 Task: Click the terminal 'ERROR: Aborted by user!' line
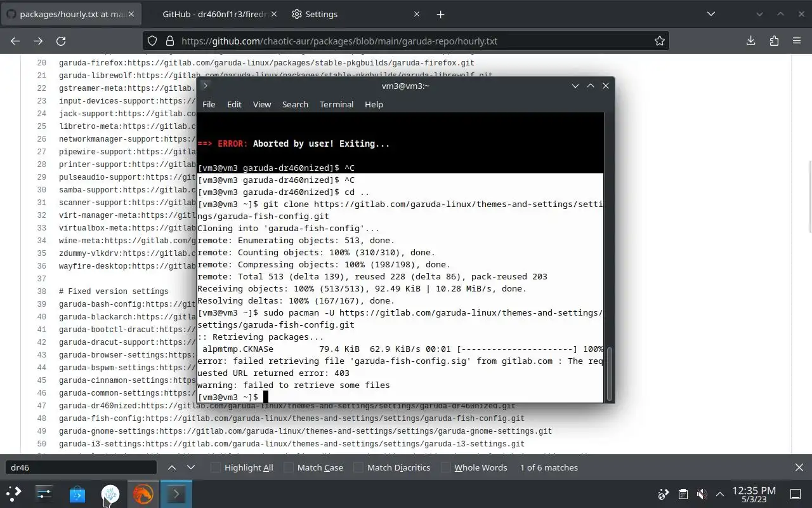coord(294,144)
